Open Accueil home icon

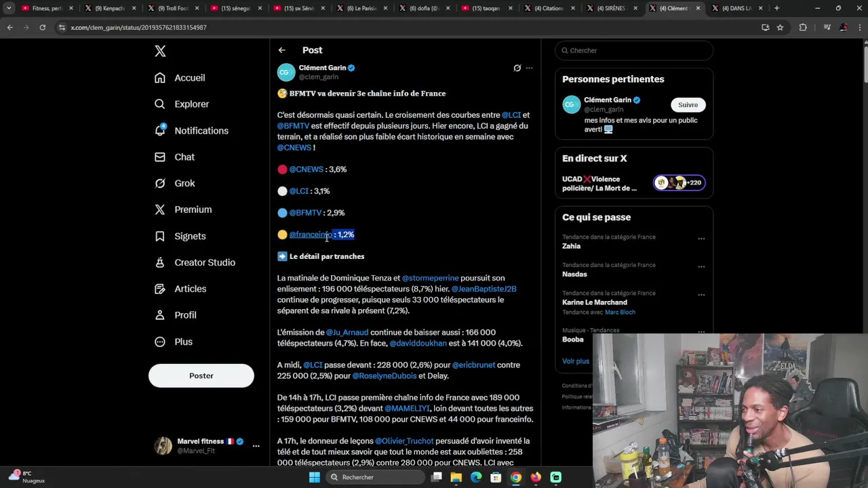160,78
